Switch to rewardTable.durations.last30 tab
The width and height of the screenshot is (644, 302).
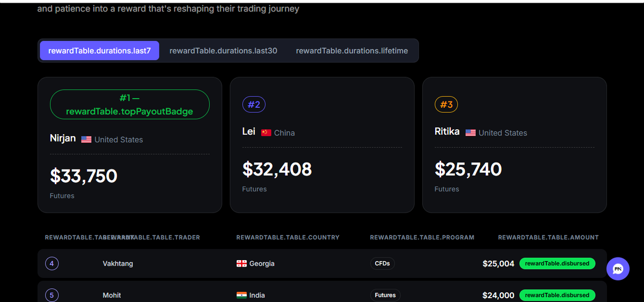pyautogui.click(x=223, y=50)
